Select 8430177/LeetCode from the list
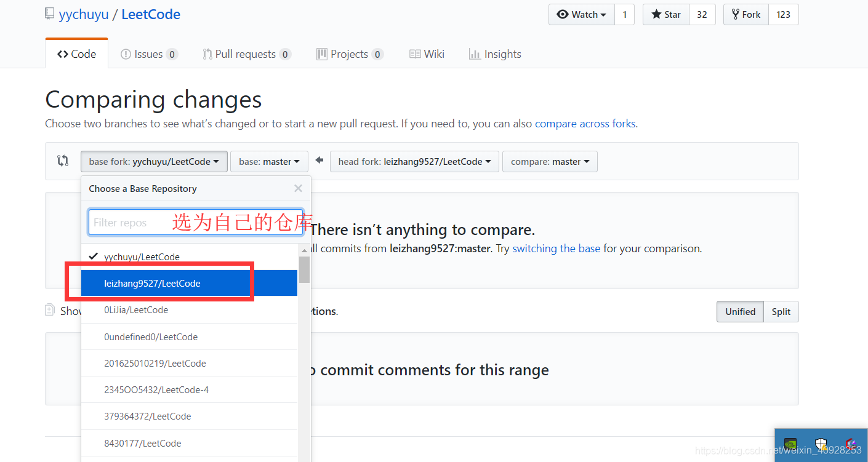The width and height of the screenshot is (868, 462). pyautogui.click(x=189, y=443)
